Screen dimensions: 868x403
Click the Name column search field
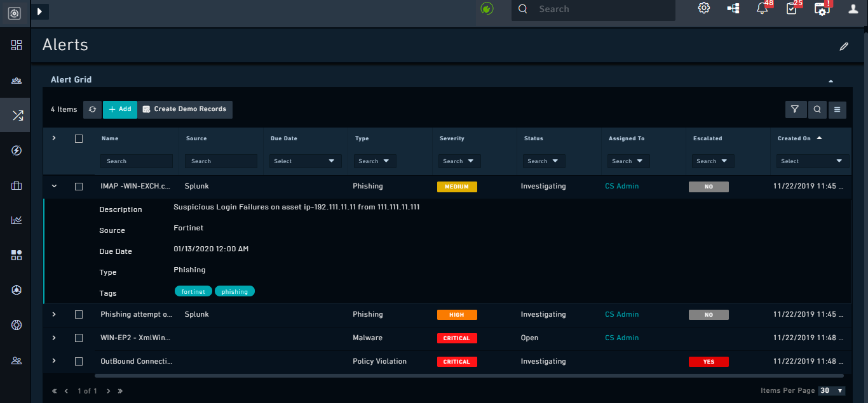click(136, 161)
